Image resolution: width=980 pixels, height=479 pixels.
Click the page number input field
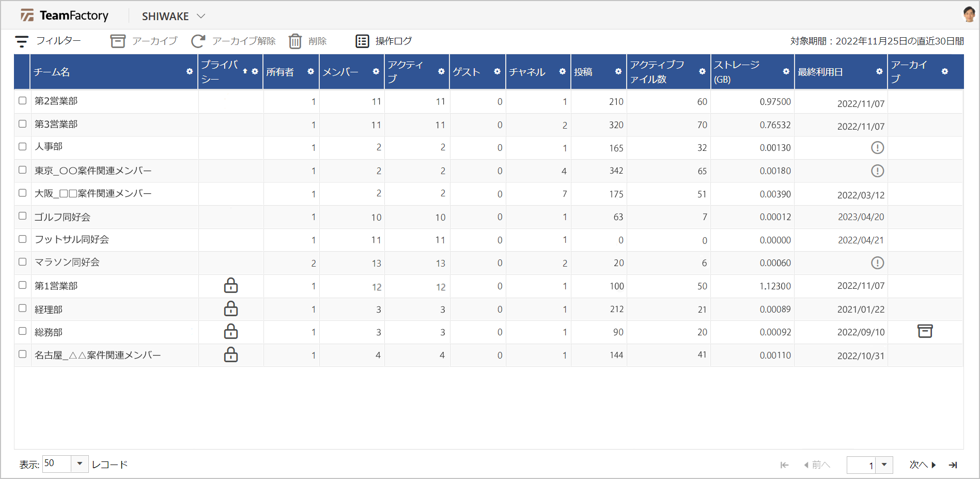[861, 465]
